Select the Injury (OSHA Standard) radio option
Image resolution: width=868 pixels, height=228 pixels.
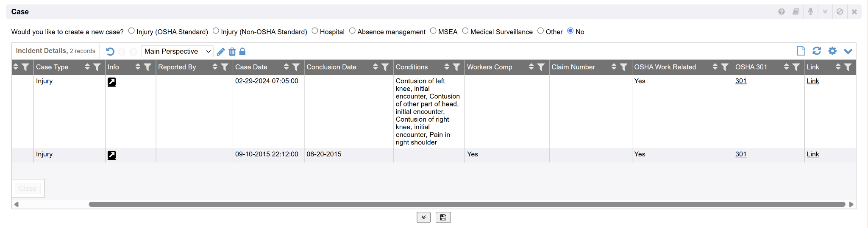(x=131, y=31)
